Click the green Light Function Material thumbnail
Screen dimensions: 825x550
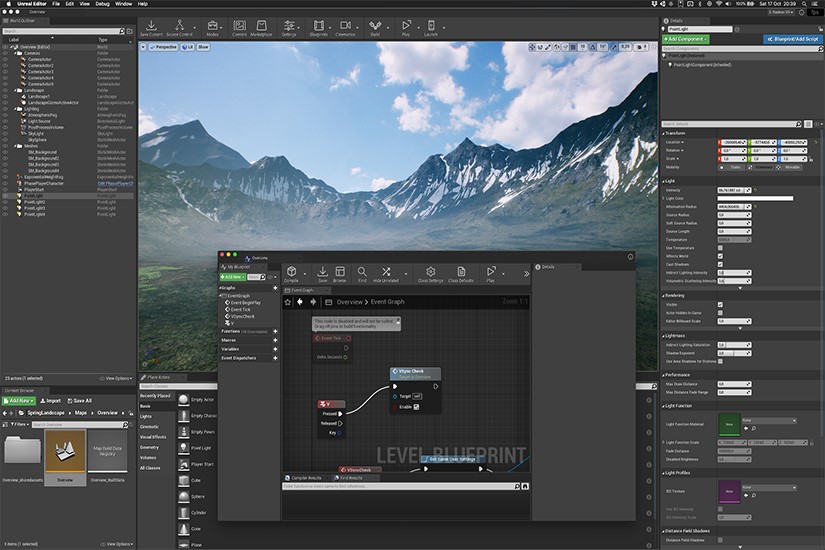(x=729, y=424)
